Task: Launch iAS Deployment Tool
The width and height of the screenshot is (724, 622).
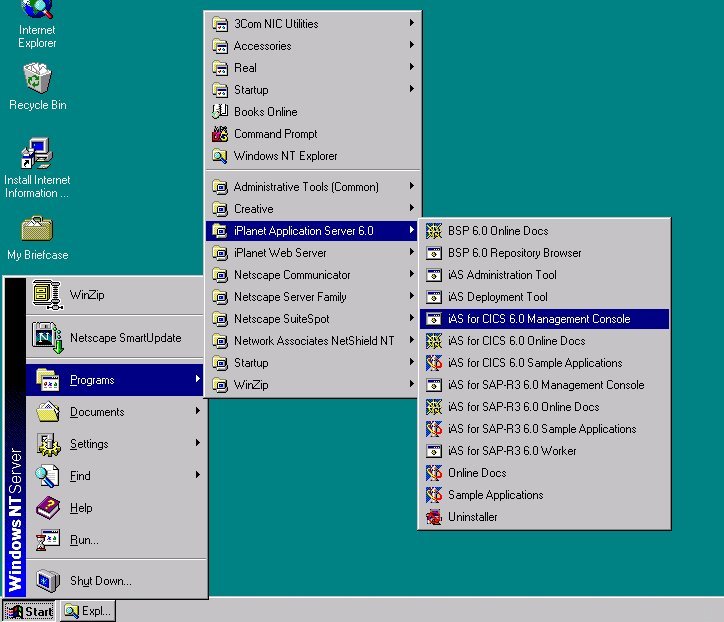Action: point(544,297)
